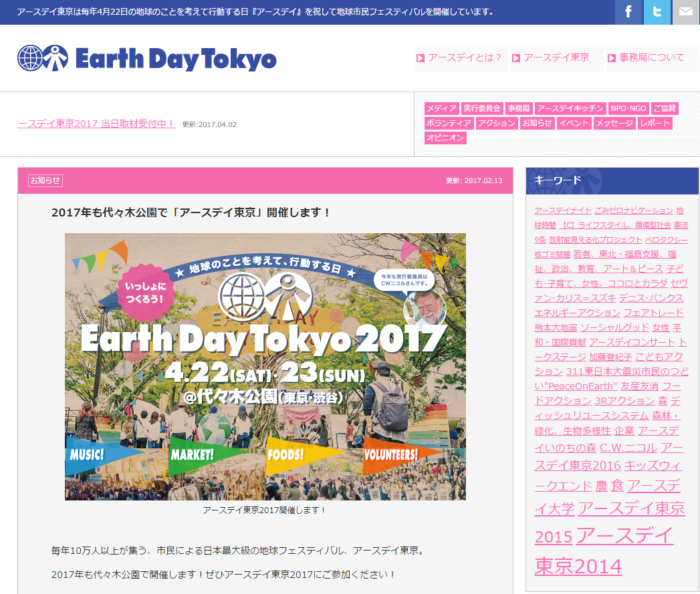Click the envelope mail icon
700x594 pixels.
tap(686, 12)
